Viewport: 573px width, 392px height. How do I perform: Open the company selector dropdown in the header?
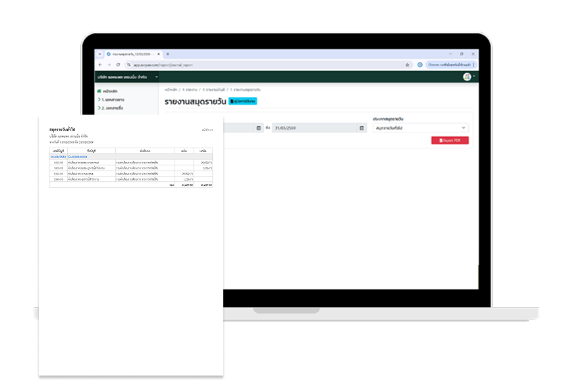click(128, 77)
